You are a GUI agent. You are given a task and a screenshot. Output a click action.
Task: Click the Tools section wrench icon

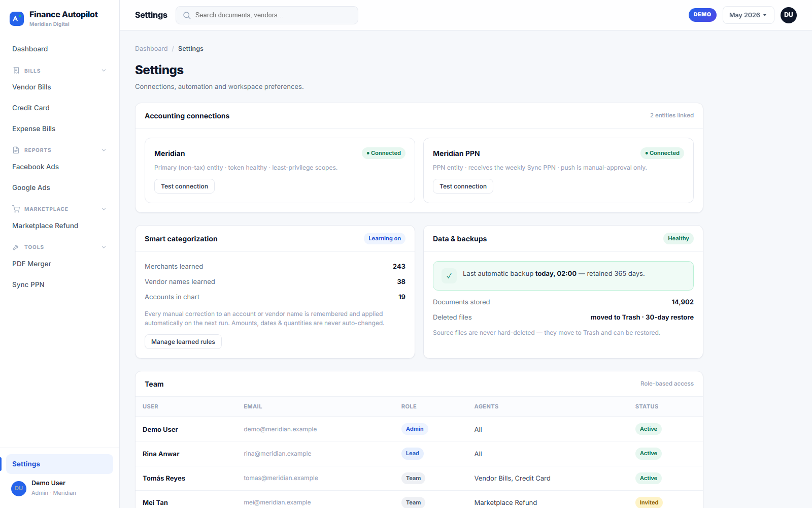(x=16, y=247)
